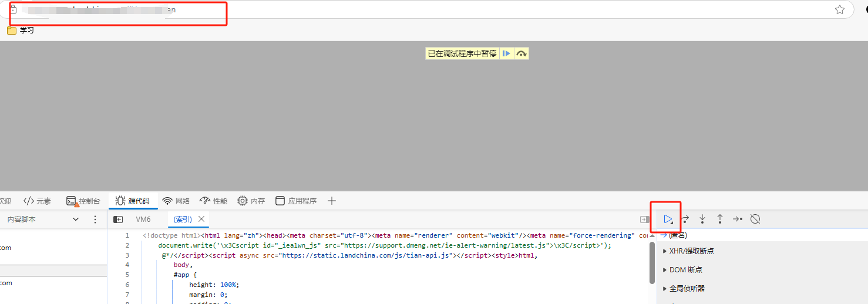The width and height of the screenshot is (868, 304).
Task: Open the 内容脚本 pane dropdown
Action: [x=75, y=219]
